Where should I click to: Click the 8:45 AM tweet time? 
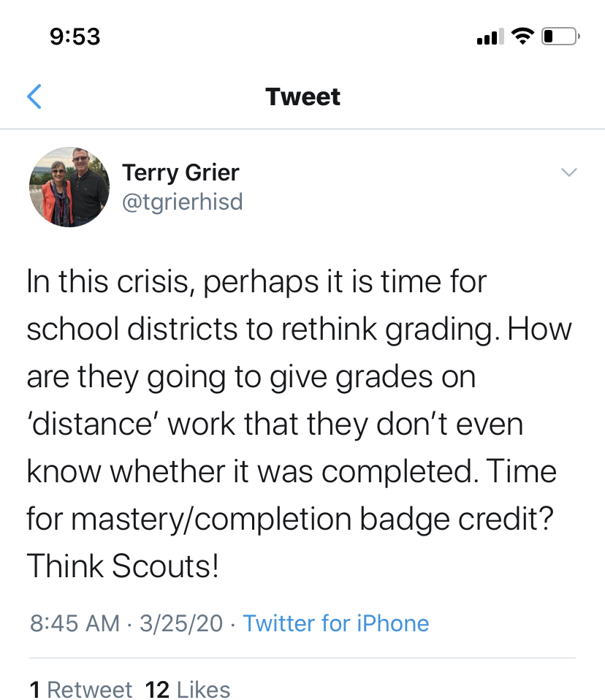tap(75, 623)
